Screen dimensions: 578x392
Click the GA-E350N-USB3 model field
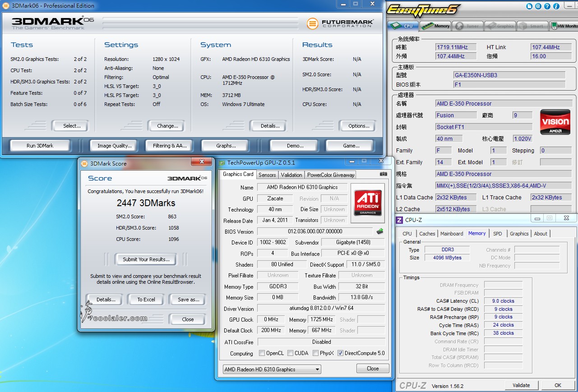[509, 75]
